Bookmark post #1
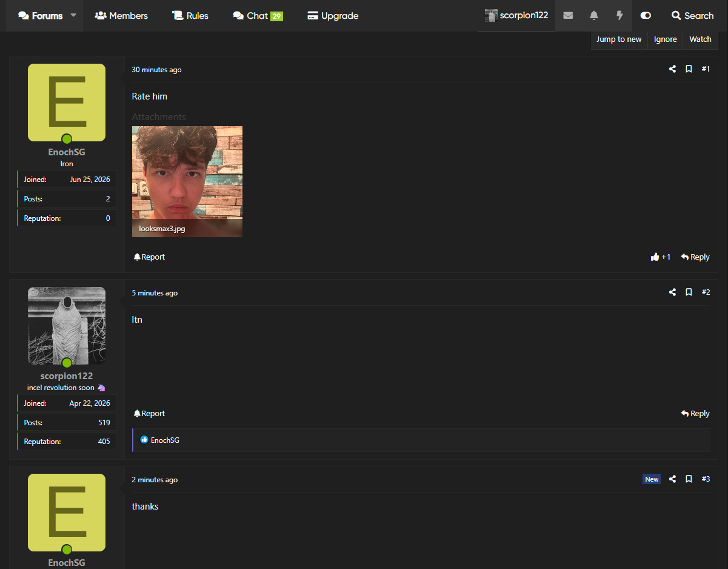The height and width of the screenshot is (569, 728). 689,69
